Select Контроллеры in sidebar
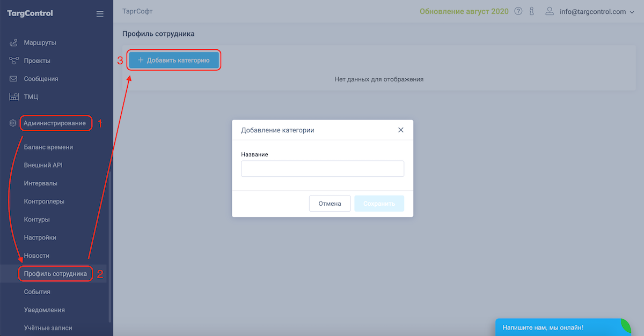 (x=44, y=201)
